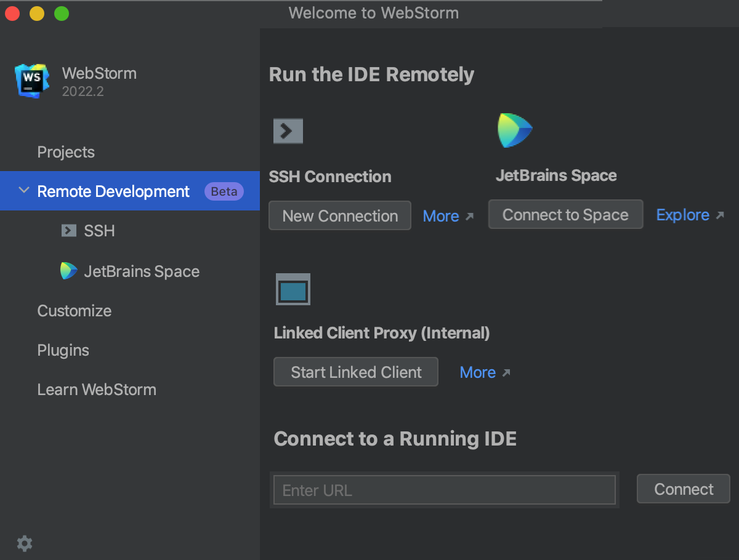Viewport: 739px width, 560px height.
Task: Click the New Connection button
Action: pos(339,215)
